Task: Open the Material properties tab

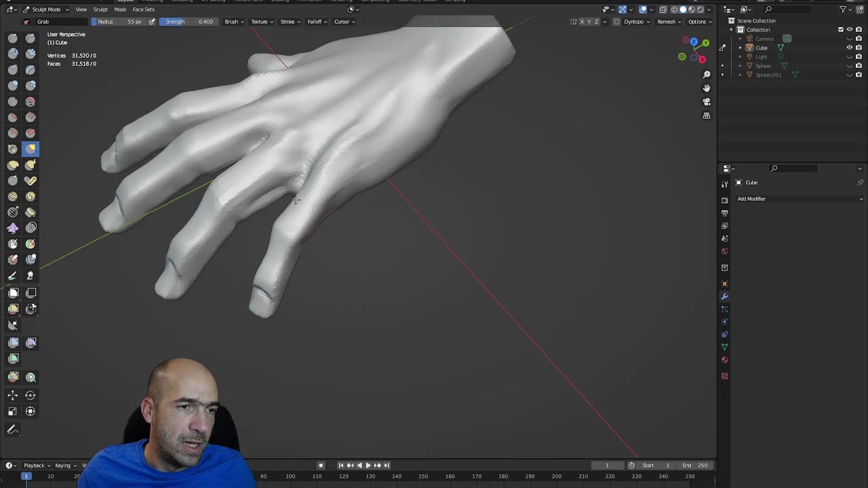Action: 724,360
